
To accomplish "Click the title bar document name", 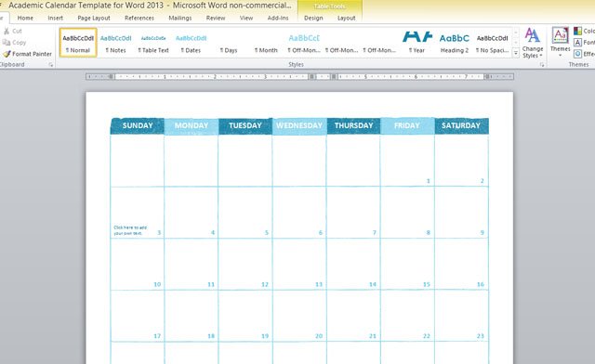I will coord(86,6).
